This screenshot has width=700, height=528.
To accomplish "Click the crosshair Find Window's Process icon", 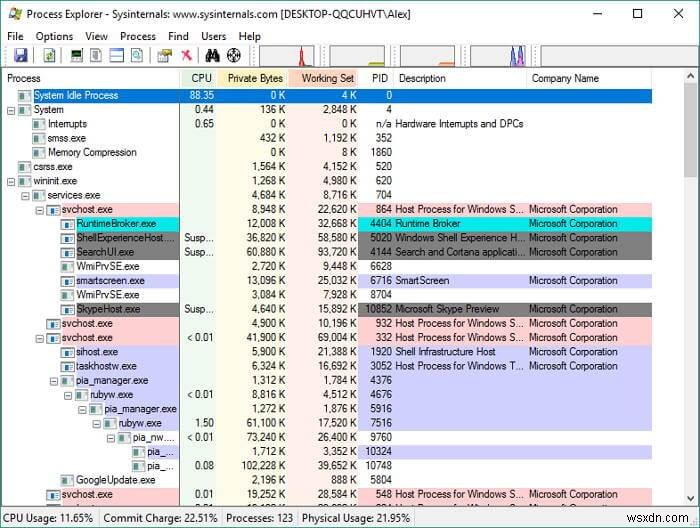I will (x=234, y=55).
